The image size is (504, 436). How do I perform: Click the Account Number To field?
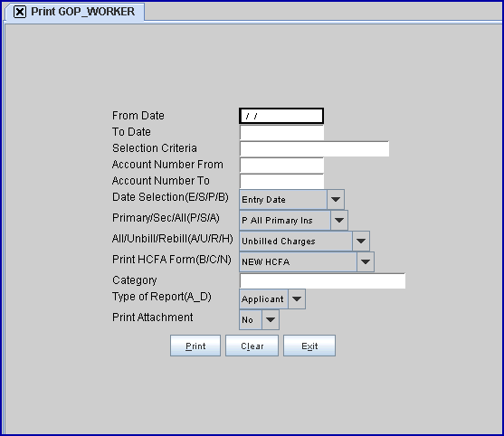click(281, 181)
